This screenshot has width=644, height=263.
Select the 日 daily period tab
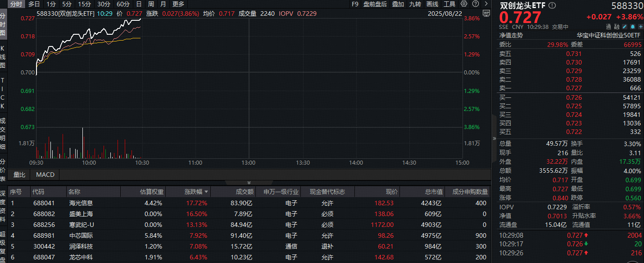(x=139, y=4)
